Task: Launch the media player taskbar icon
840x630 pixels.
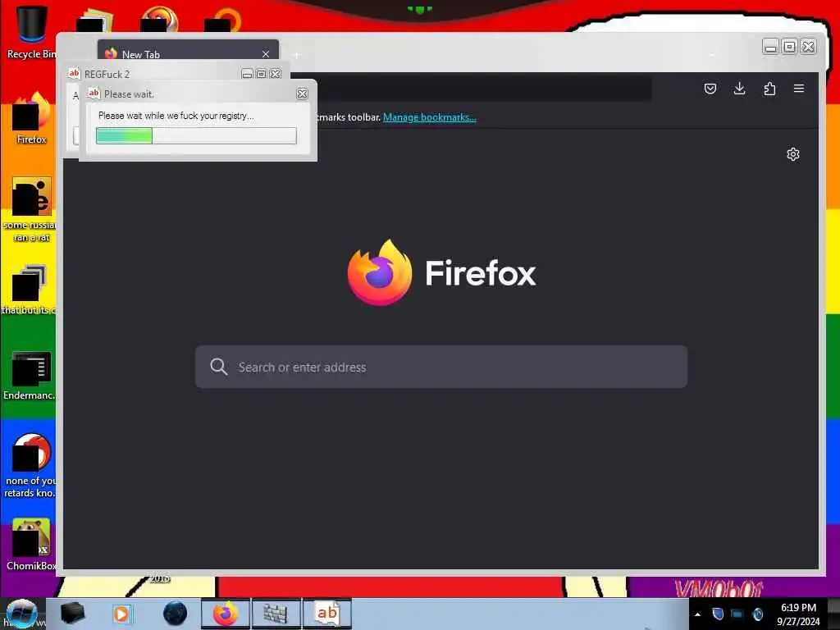Action: click(121, 614)
